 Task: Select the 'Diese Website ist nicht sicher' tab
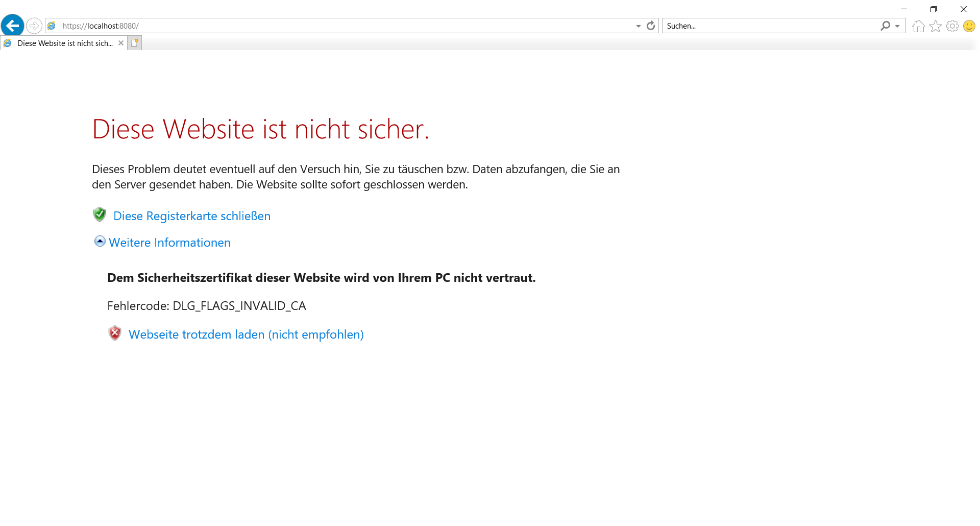point(64,43)
